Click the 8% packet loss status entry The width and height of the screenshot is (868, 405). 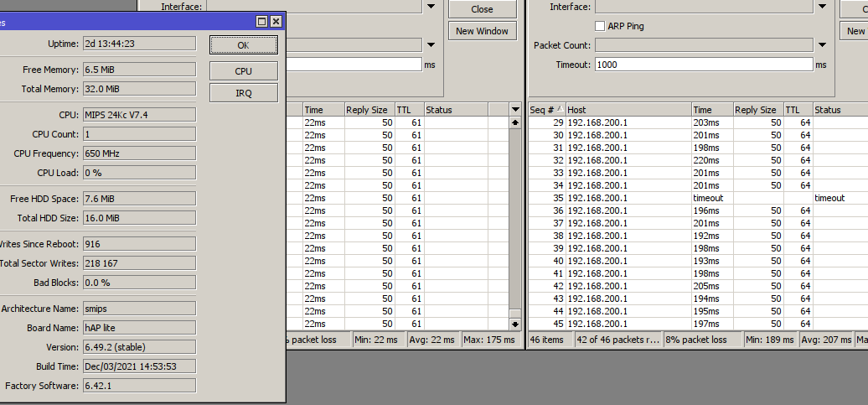pyautogui.click(x=702, y=340)
